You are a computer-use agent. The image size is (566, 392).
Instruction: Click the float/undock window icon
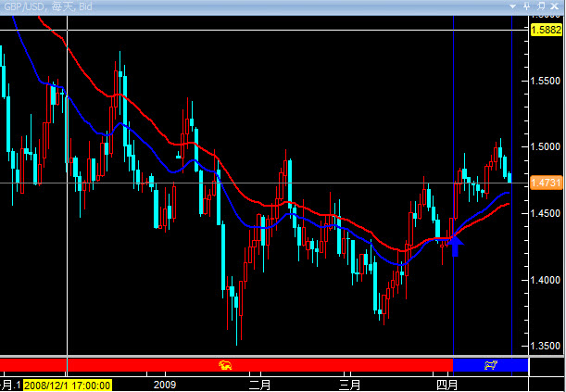click(x=541, y=6)
